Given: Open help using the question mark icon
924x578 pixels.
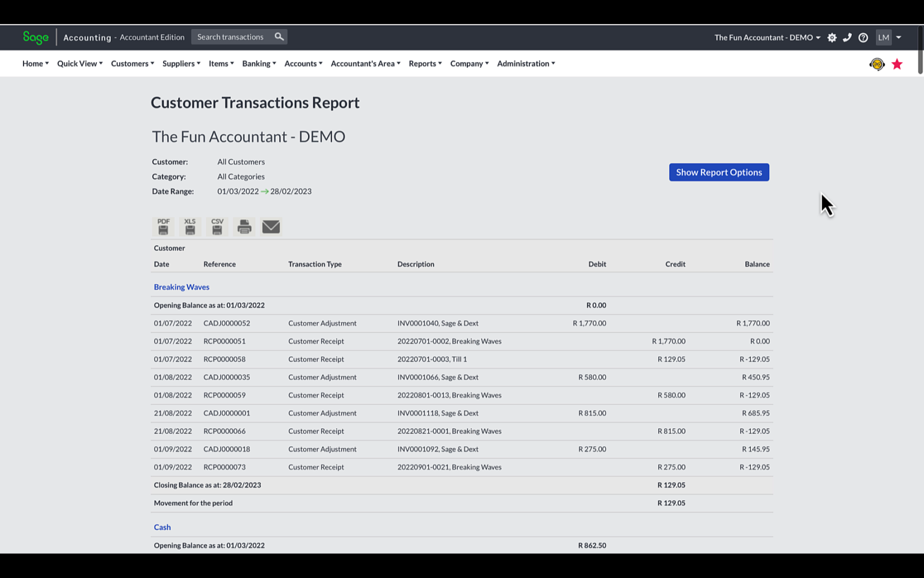Looking at the screenshot, I should pos(863,37).
